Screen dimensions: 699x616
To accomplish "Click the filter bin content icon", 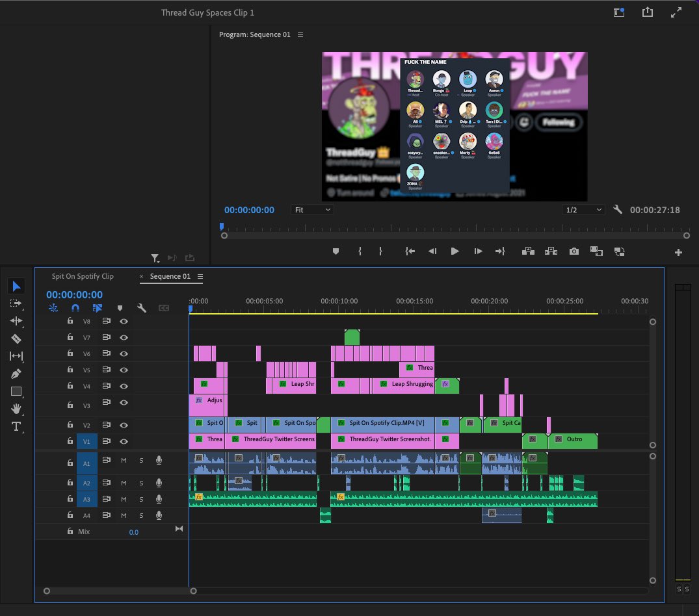I will (155, 258).
